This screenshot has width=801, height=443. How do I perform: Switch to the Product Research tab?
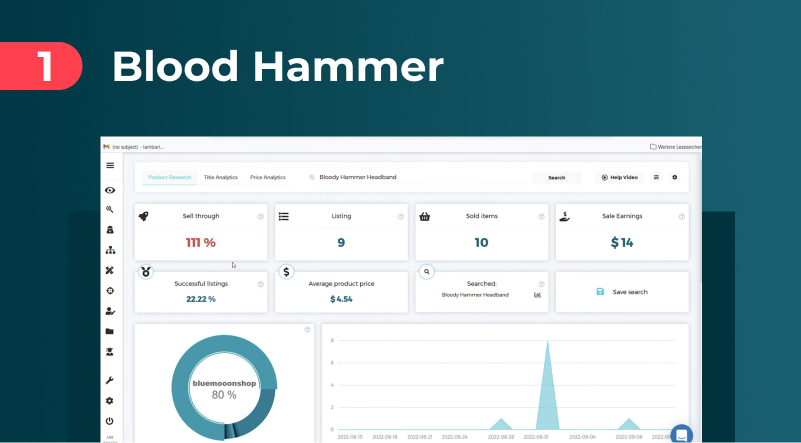pos(170,177)
